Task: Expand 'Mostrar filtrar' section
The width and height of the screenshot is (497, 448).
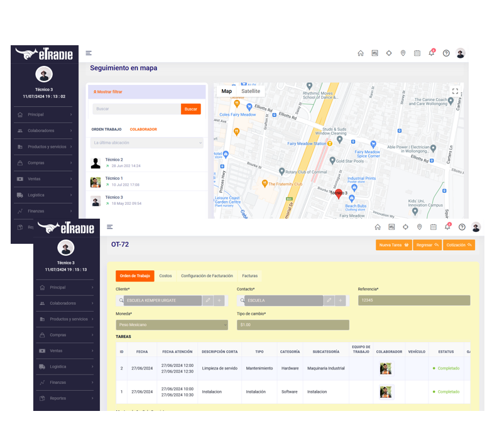Action: pos(108,92)
